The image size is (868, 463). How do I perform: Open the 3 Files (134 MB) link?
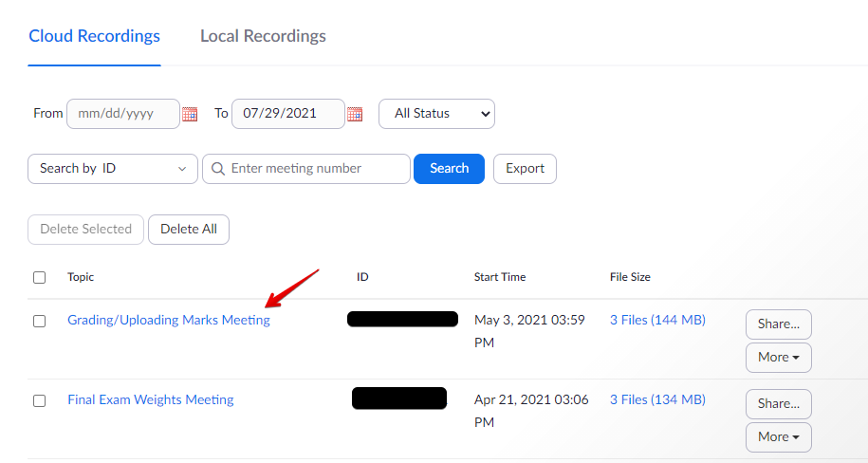coord(657,400)
